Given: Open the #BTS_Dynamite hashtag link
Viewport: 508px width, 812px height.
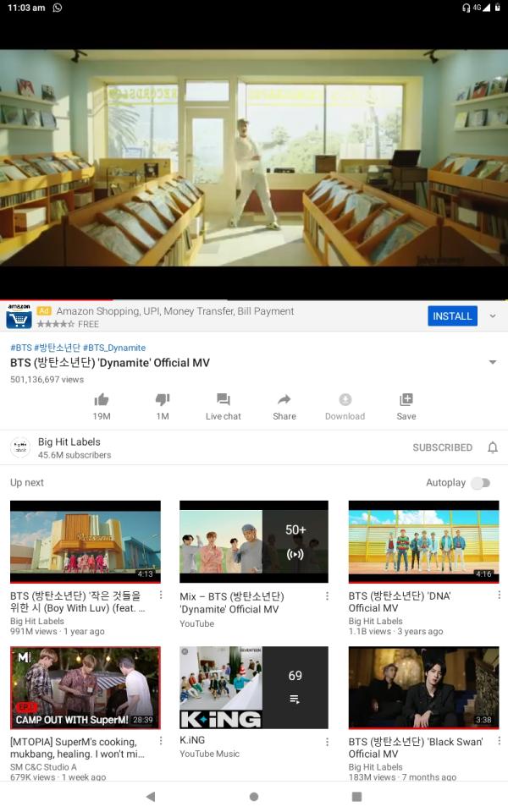Looking at the screenshot, I should (114, 348).
